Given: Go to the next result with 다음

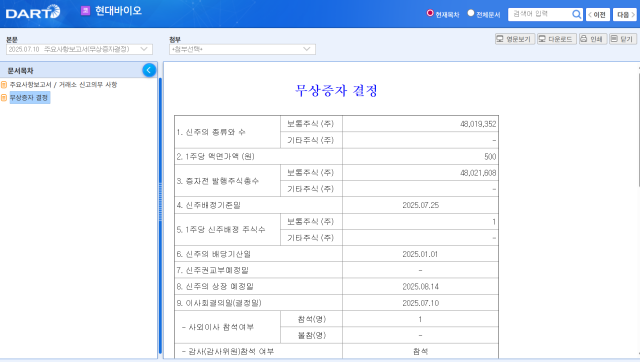Looking at the screenshot, I should (x=625, y=15).
